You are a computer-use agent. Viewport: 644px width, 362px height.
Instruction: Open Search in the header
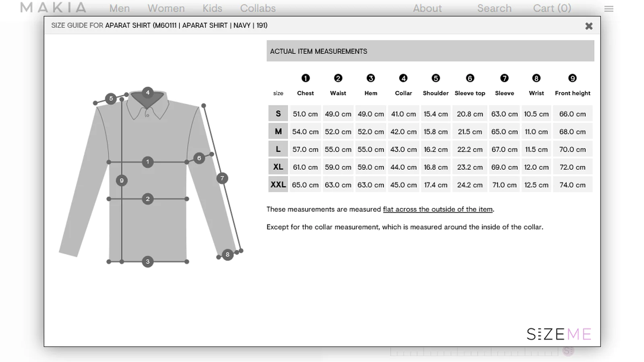click(494, 8)
